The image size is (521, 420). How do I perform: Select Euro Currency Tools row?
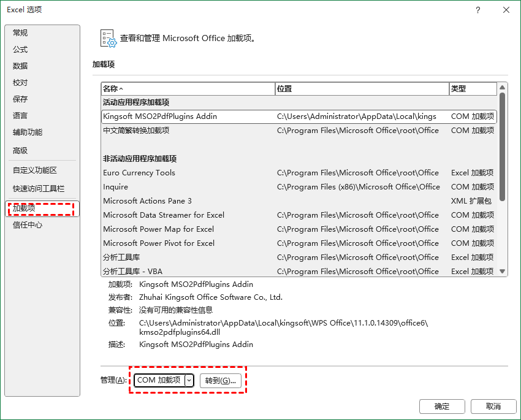coord(299,173)
